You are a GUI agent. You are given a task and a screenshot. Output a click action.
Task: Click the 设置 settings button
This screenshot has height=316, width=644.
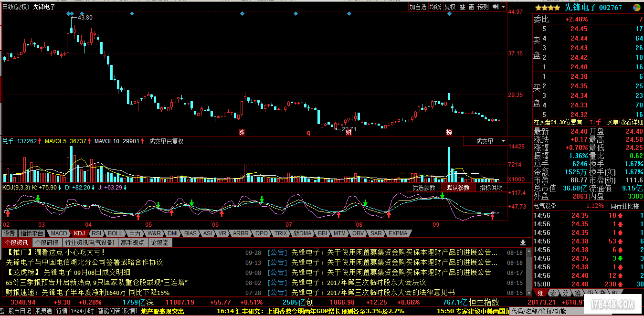pyautogui.click(x=9, y=233)
